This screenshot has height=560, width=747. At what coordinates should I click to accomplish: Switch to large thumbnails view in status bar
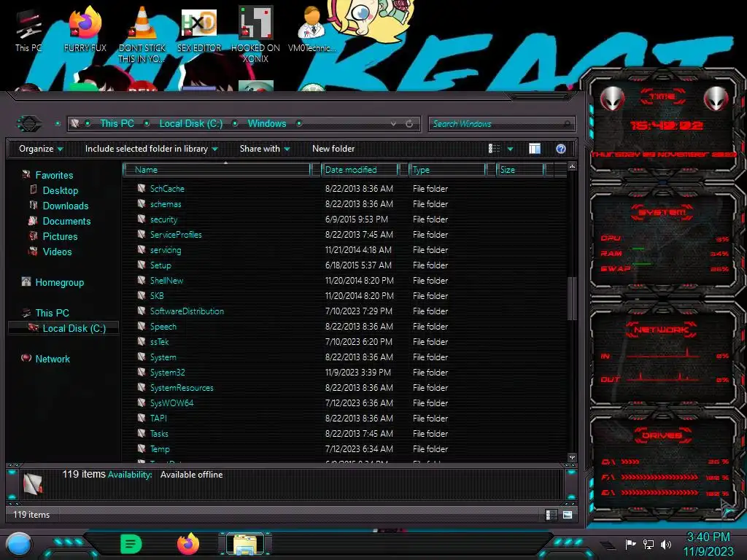coord(568,515)
